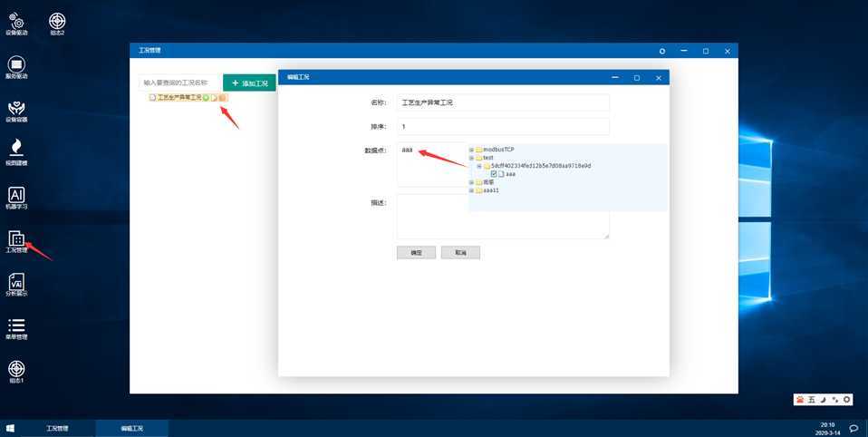Click the moon icon in the IME bar
This screenshot has height=437, width=868.
(x=824, y=399)
